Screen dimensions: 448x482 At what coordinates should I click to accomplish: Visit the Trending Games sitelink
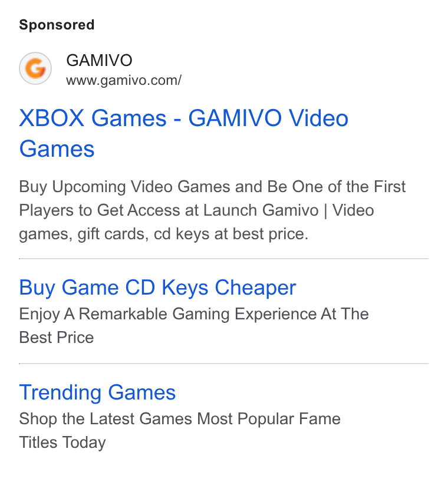tap(97, 392)
